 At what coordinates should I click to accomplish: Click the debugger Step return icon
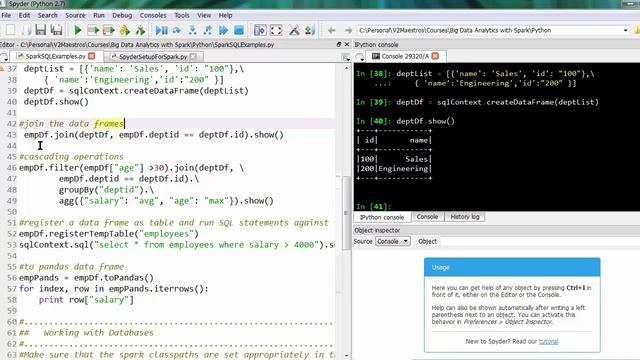208,30
